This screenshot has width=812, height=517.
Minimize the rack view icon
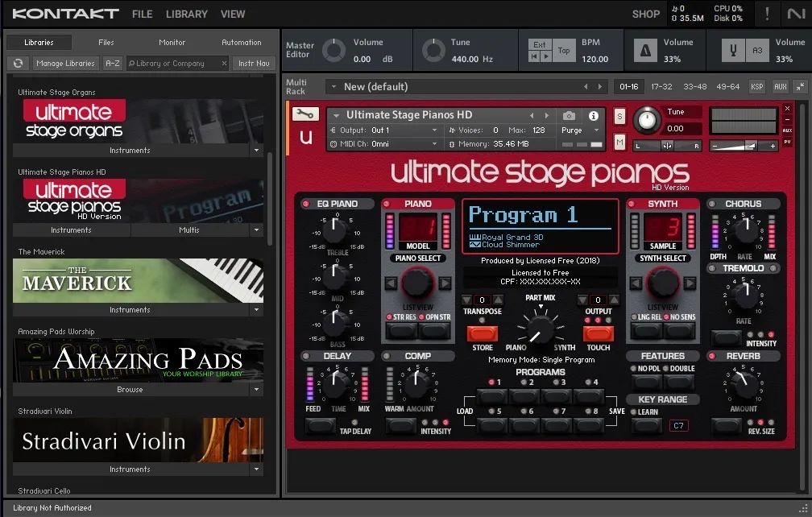coord(801,86)
